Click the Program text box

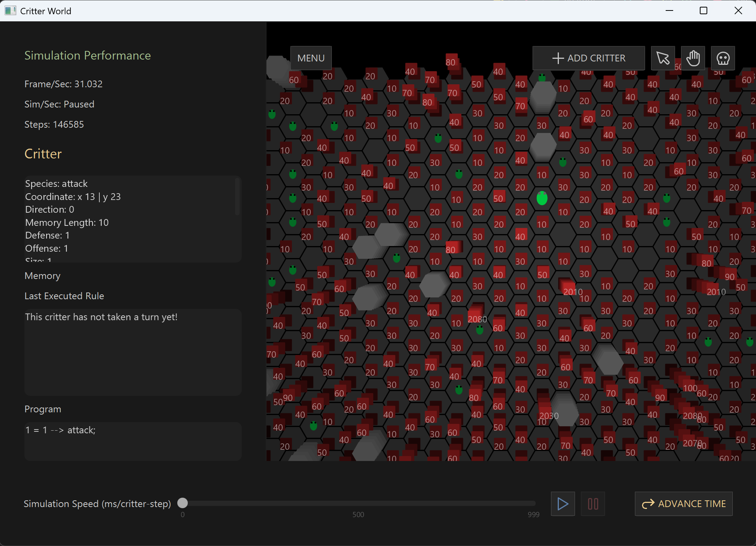[133, 441]
